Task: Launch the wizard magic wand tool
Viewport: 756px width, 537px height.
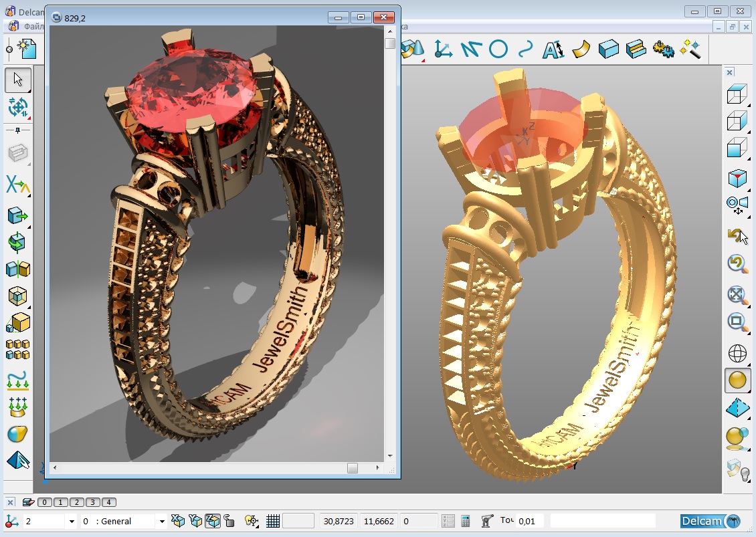Action: (690, 49)
